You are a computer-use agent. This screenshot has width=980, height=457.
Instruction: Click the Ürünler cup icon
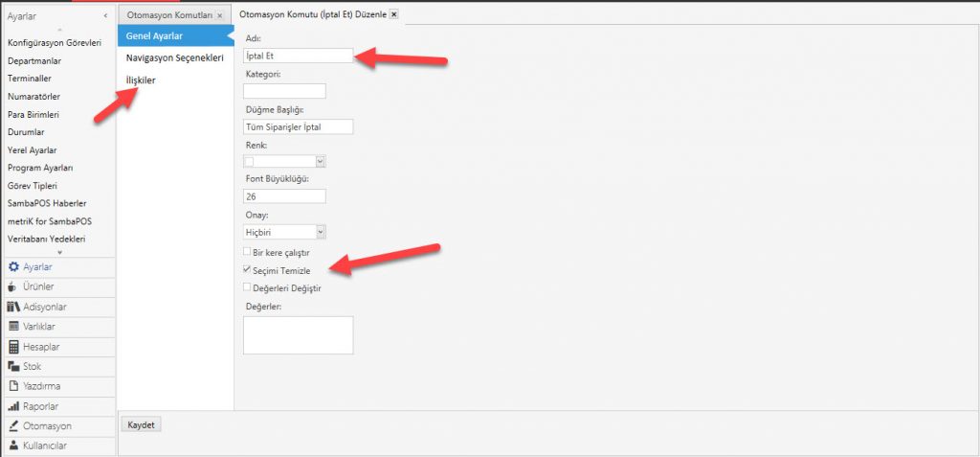pyautogui.click(x=13, y=286)
